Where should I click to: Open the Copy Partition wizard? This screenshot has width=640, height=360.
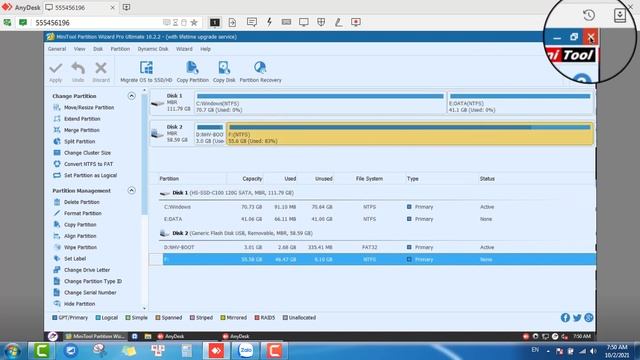click(x=193, y=72)
